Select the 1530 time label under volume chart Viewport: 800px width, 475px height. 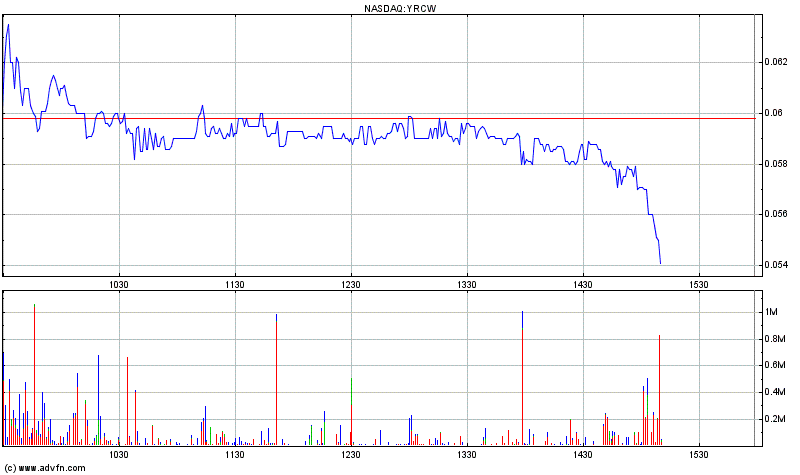pyautogui.click(x=699, y=454)
